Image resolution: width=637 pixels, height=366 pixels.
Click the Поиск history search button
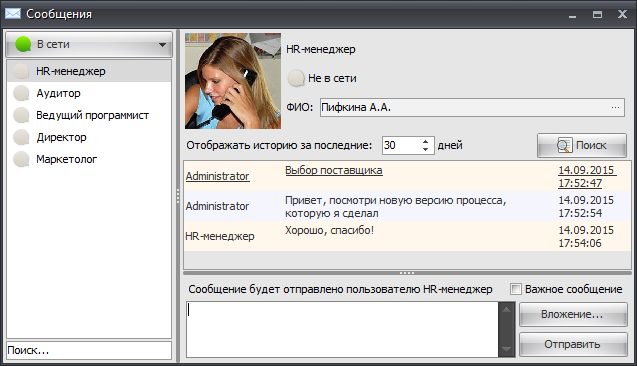coord(582,145)
